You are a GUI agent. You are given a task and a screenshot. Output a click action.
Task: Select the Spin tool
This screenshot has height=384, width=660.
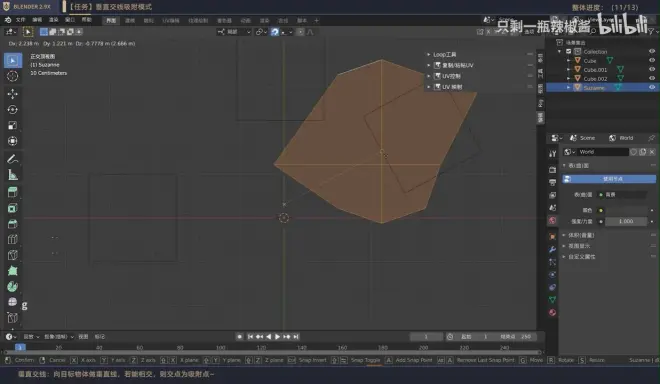(x=13, y=286)
